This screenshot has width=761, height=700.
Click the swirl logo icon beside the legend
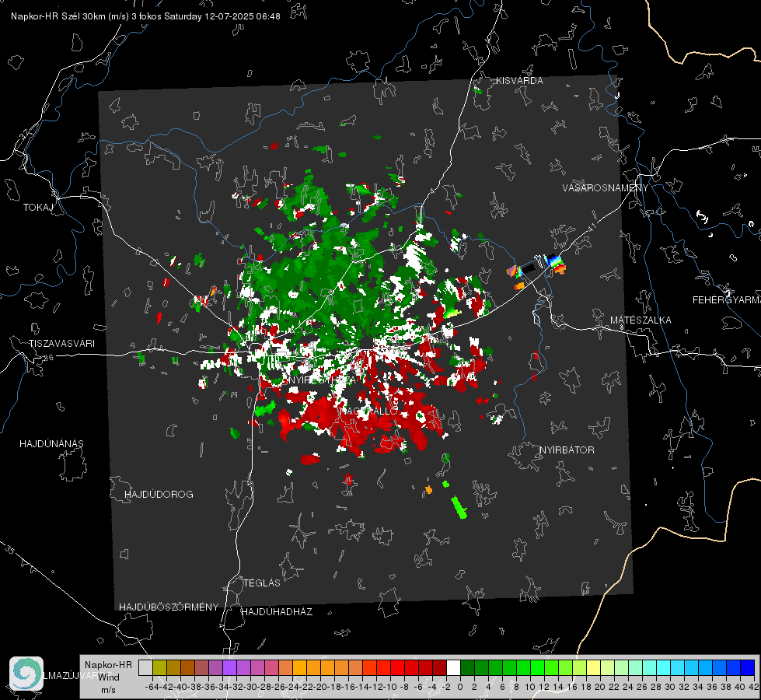point(26,674)
